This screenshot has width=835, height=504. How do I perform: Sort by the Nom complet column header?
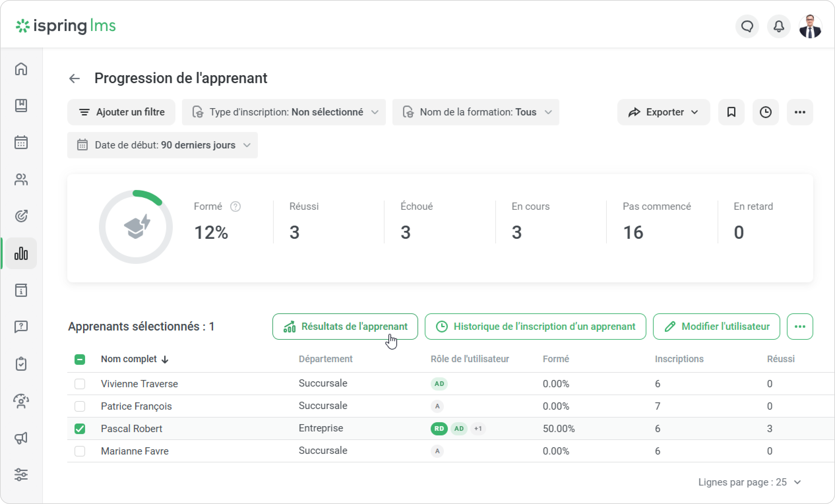pos(129,359)
